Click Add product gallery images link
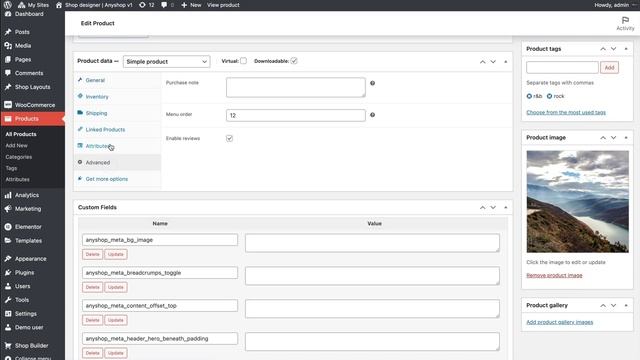640x360 pixels. point(560,322)
